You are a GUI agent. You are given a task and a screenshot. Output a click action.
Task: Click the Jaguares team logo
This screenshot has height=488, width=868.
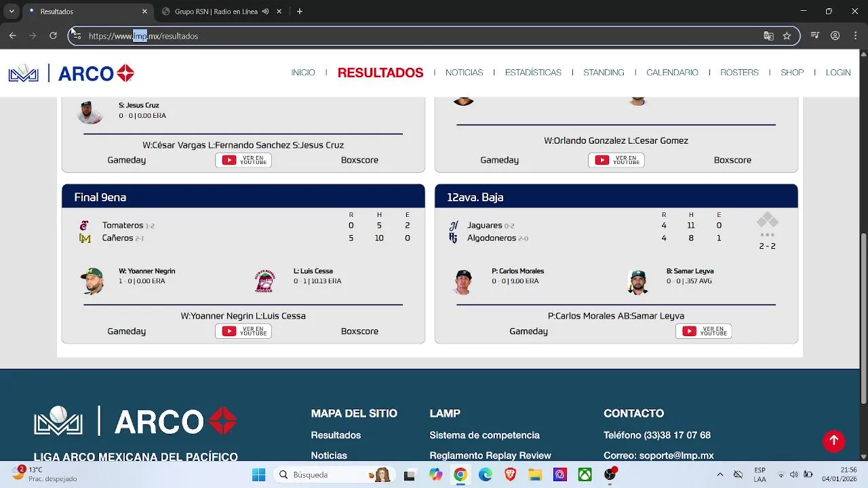pyautogui.click(x=454, y=226)
